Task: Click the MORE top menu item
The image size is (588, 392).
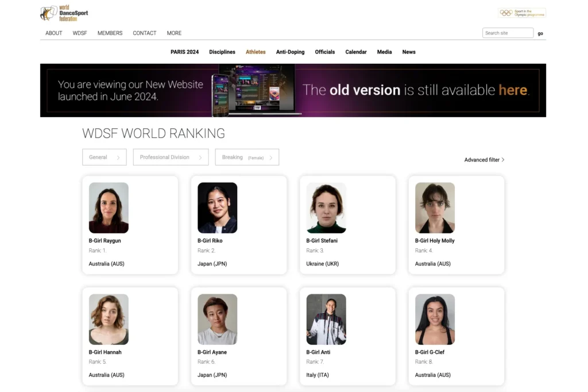Action: [174, 33]
